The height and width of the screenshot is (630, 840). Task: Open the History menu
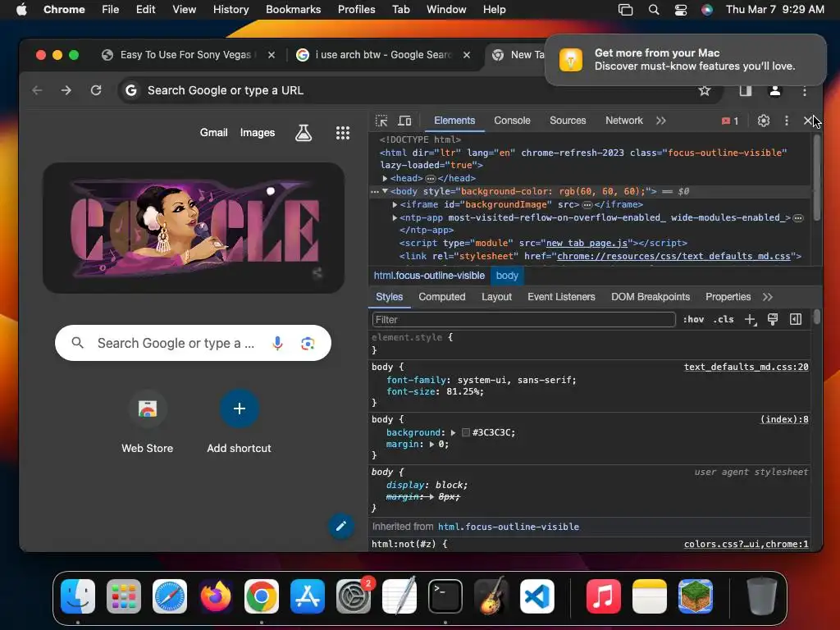tap(231, 10)
